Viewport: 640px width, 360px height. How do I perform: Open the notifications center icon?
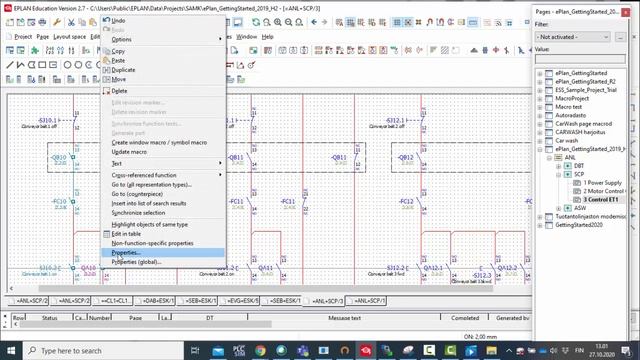tap(626, 351)
